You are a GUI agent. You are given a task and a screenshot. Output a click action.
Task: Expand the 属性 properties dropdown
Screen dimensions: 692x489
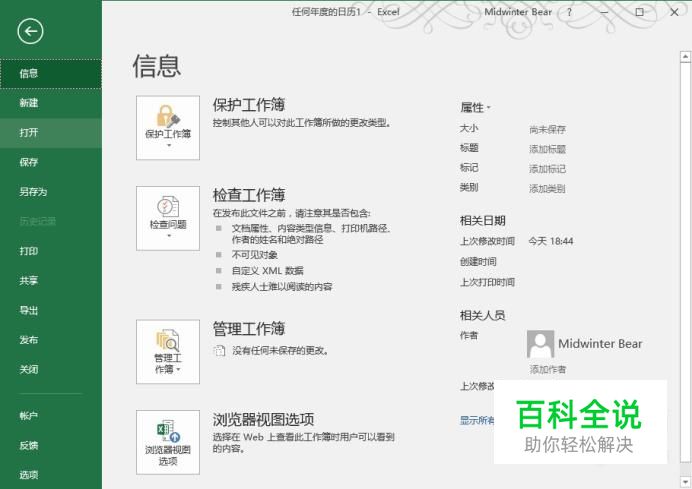[x=475, y=107]
